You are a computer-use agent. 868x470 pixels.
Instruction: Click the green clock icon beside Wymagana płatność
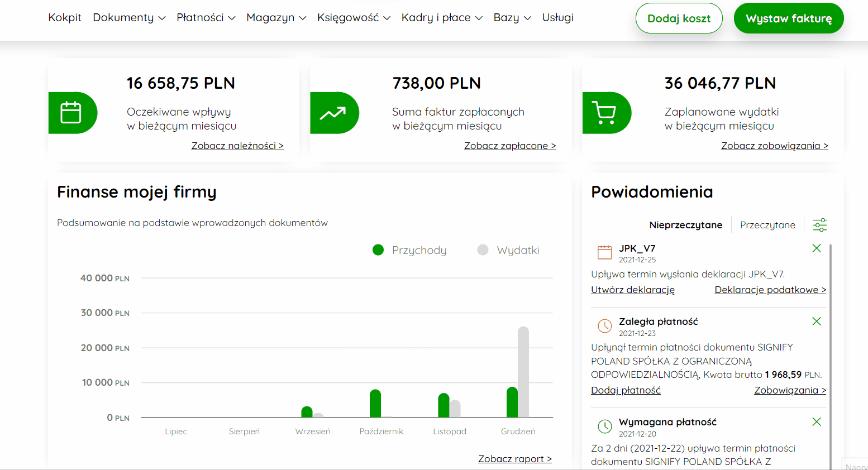[604, 426]
